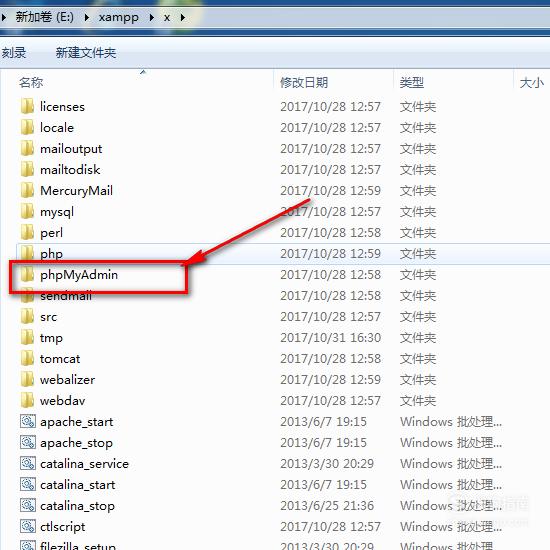
Task: Click the webalizer folder icon
Action: [x=27, y=380]
